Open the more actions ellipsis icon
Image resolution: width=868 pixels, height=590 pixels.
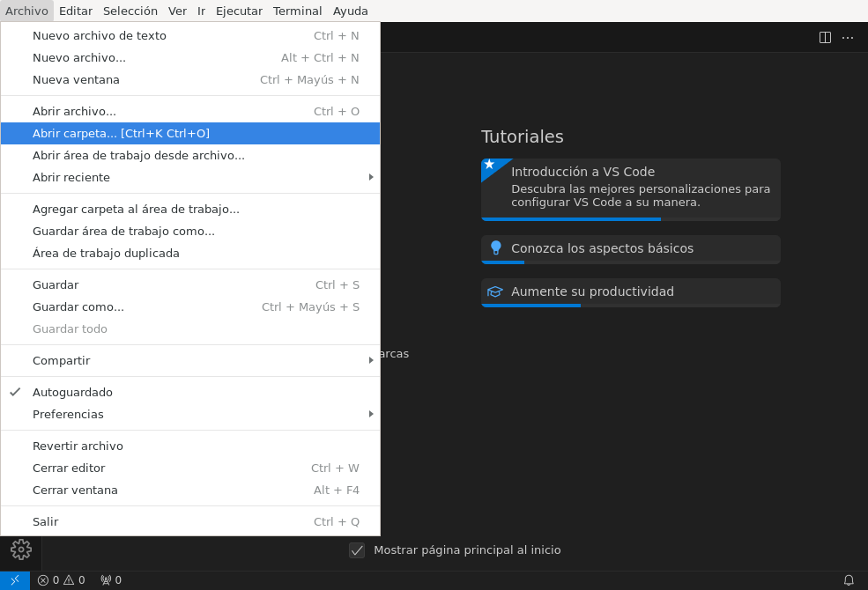coord(848,38)
